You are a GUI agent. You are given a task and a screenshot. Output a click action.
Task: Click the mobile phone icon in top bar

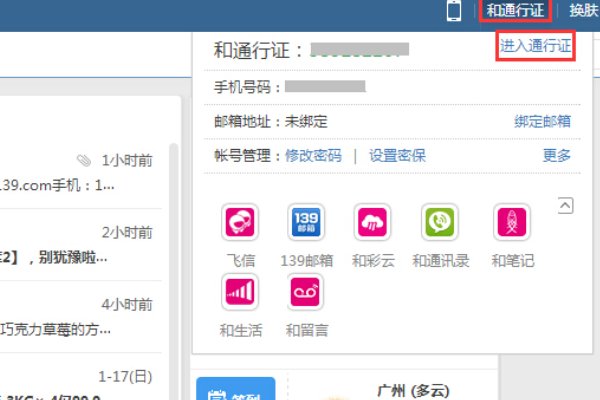pos(454,11)
